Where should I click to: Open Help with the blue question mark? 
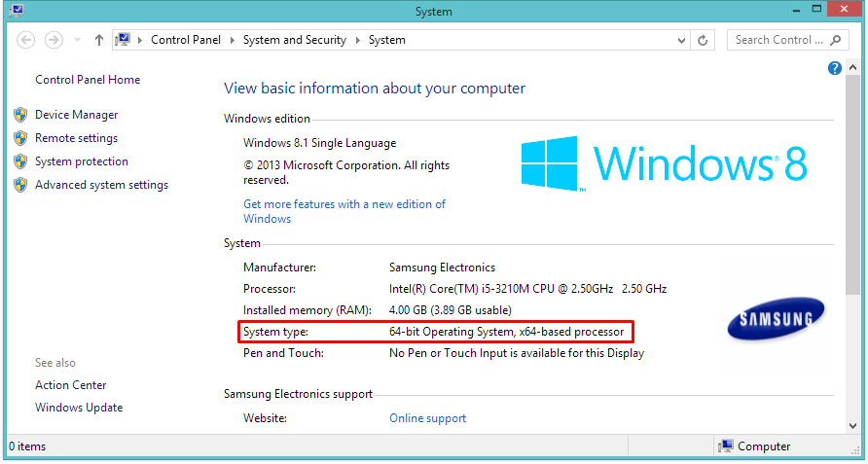pyautogui.click(x=834, y=68)
